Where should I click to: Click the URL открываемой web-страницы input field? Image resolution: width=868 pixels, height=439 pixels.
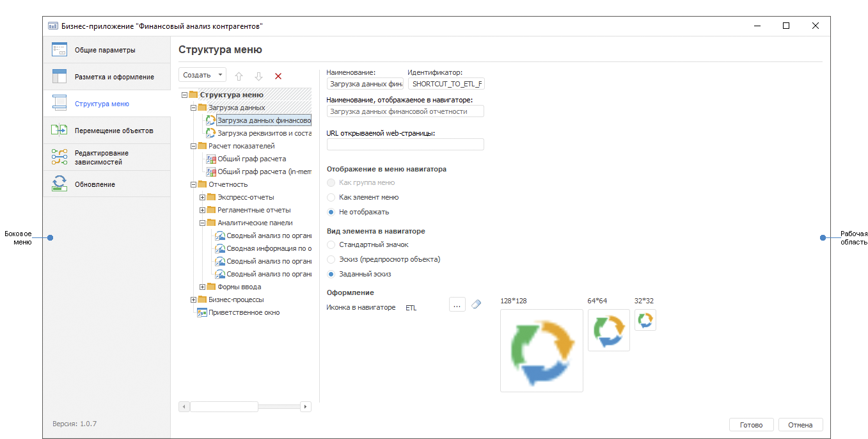click(405, 145)
